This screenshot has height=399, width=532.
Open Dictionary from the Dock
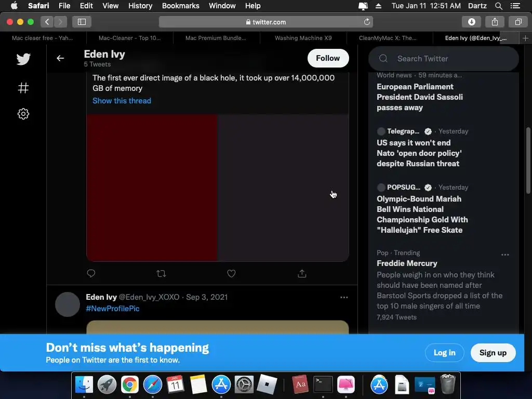coord(300,384)
